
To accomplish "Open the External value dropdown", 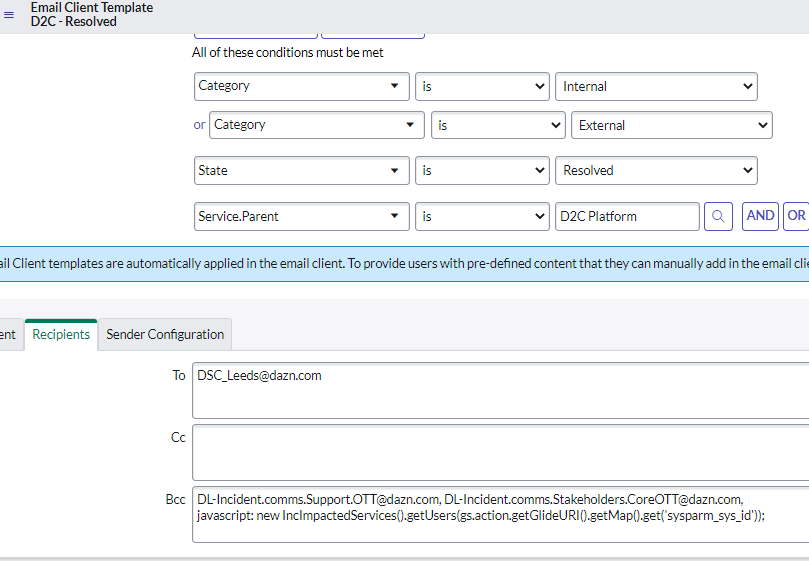I will 672,125.
